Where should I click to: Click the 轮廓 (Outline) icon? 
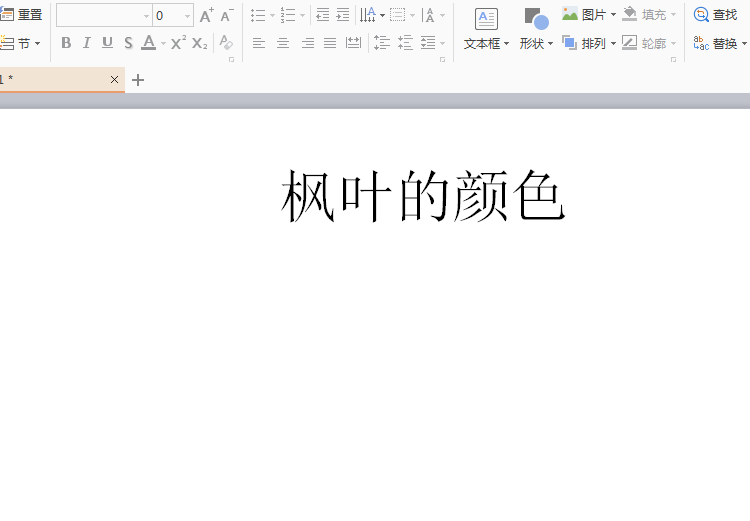[x=629, y=43]
